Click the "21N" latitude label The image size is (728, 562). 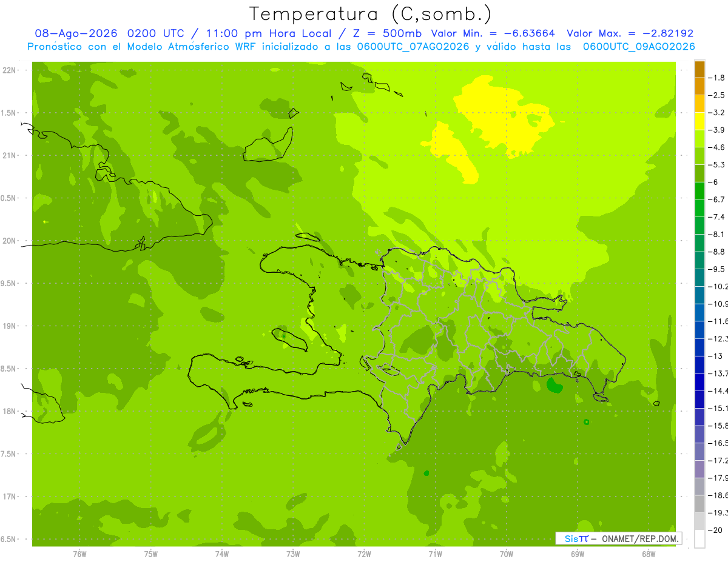coord(9,155)
